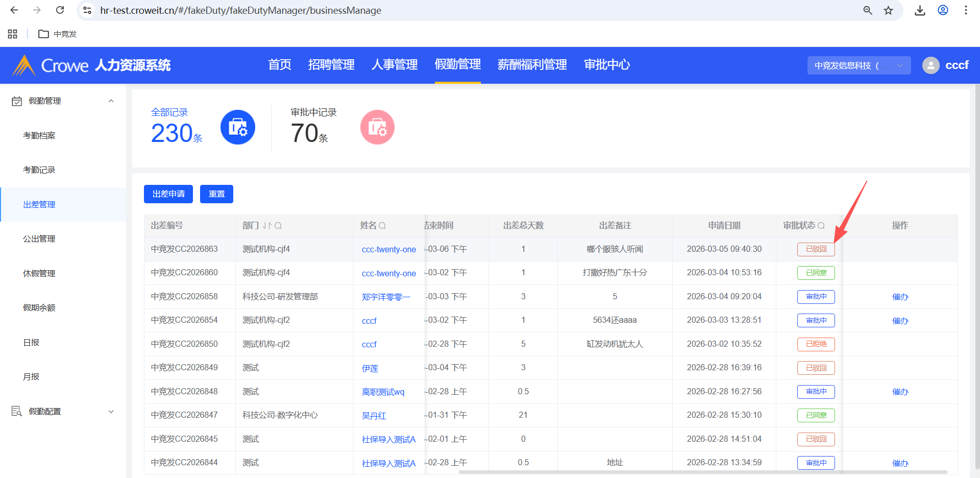Open the 审批中心 top menu
Screen dimensions: 980x478
(x=606, y=65)
